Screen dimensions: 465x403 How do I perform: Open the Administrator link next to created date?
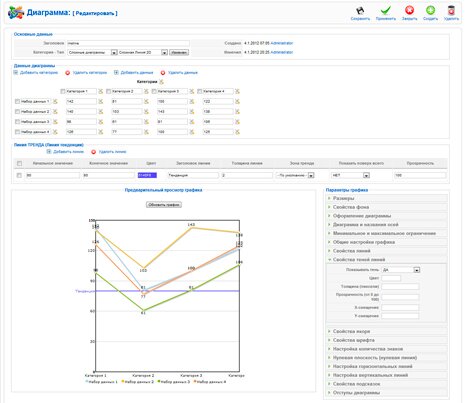[282, 43]
